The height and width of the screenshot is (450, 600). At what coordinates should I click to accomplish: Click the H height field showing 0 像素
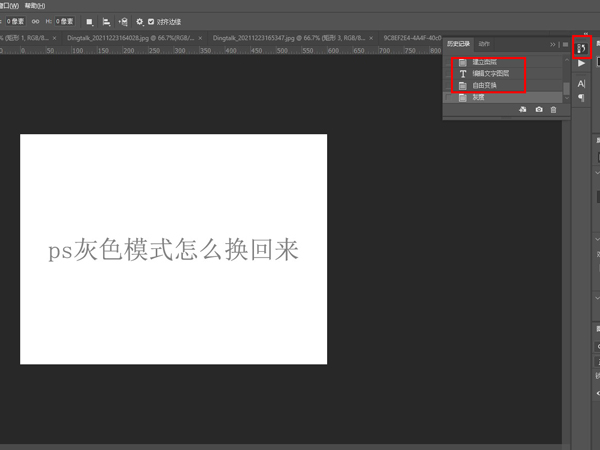pyautogui.click(x=64, y=21)
